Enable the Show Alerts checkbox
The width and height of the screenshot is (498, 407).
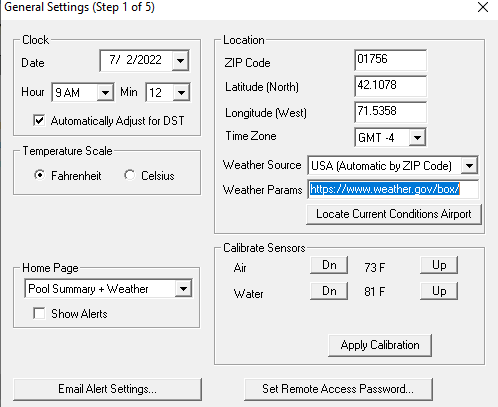click(x=39, y=313)
